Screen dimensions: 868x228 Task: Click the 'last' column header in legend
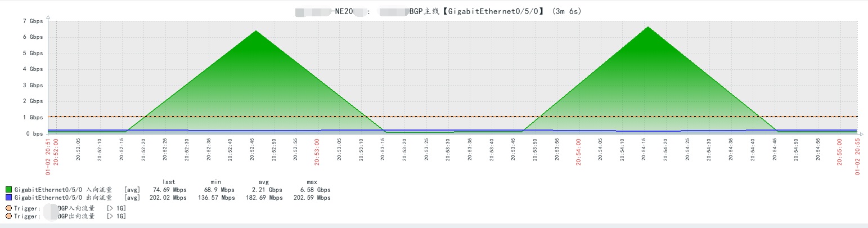(x=169, y=182)
